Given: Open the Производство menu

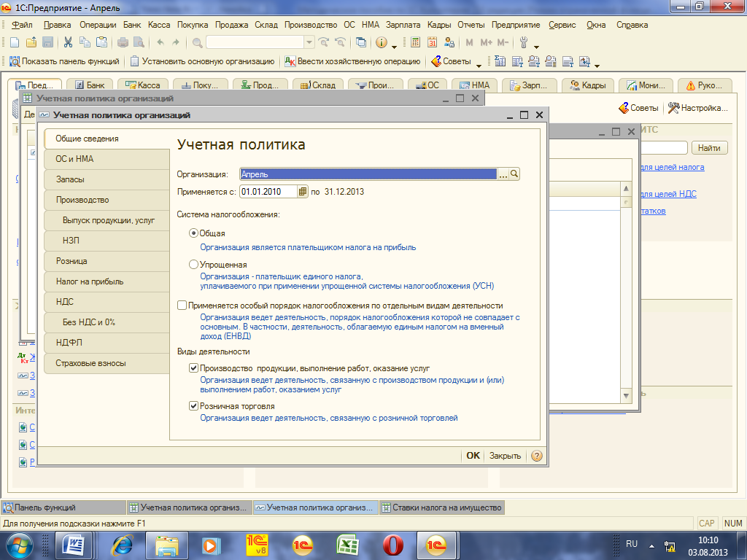Looking at the screenshot, I should point(311,25).
